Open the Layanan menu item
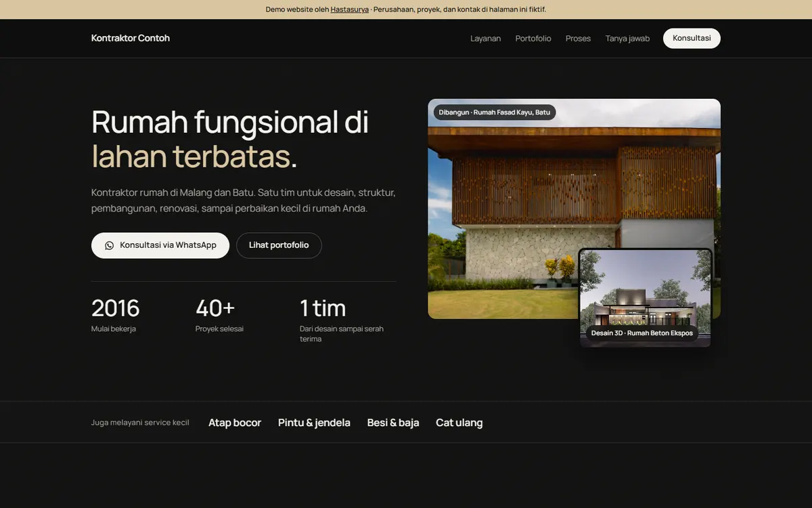 (486, 39)
